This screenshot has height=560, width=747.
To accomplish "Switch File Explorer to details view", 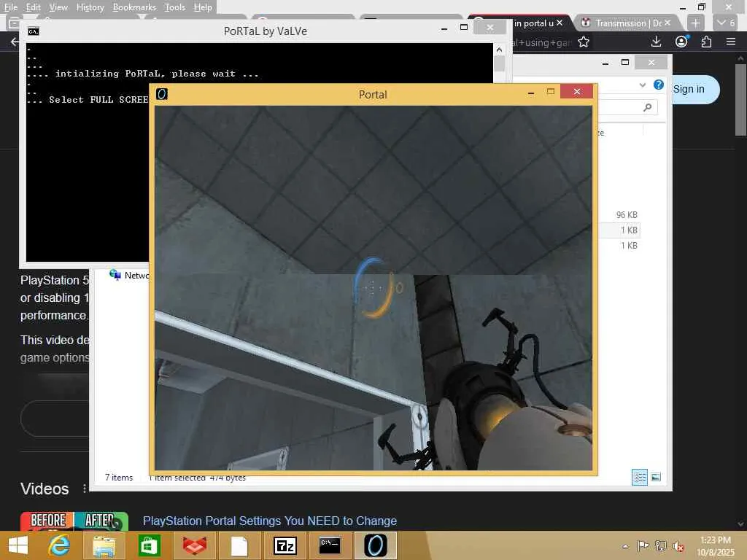I will tap(639, 477).
